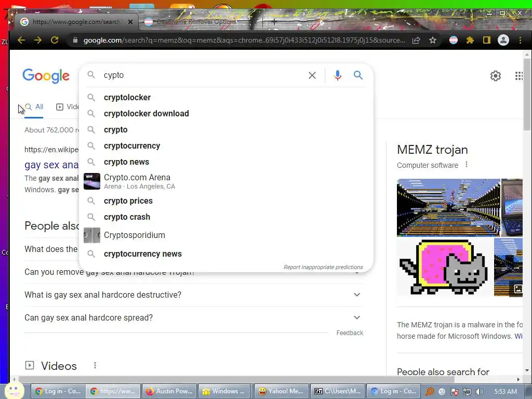Expand the 'hardcore destructive?' question
532x399 pixels.
[x=194, y=295]
